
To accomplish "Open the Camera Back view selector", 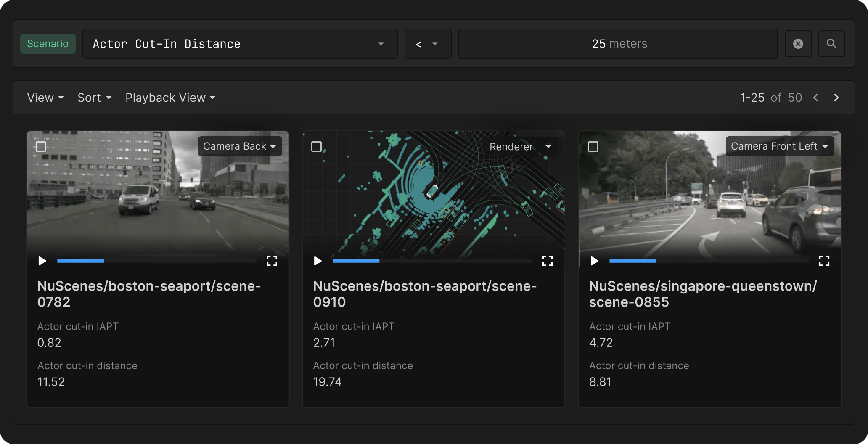I will point(240,146).
